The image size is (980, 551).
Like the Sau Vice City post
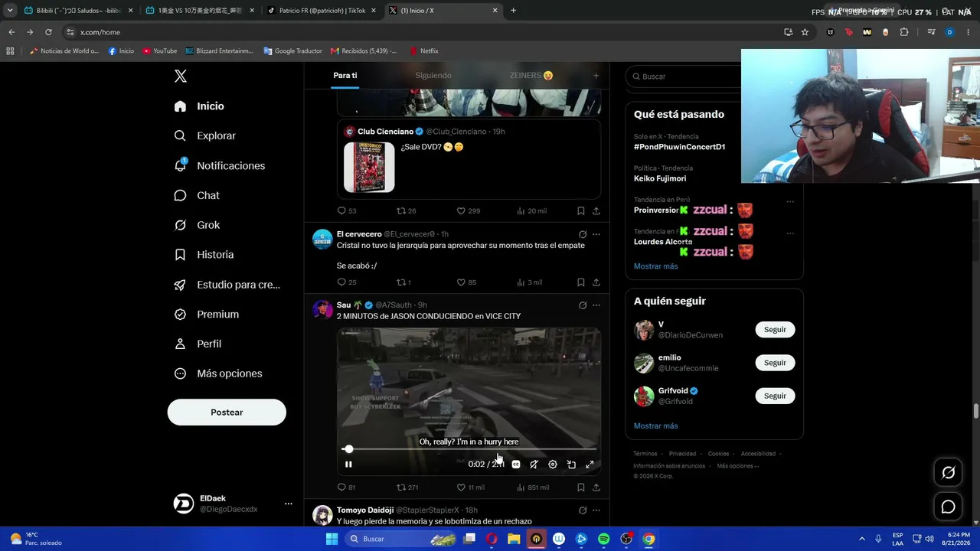coord(470,487)
